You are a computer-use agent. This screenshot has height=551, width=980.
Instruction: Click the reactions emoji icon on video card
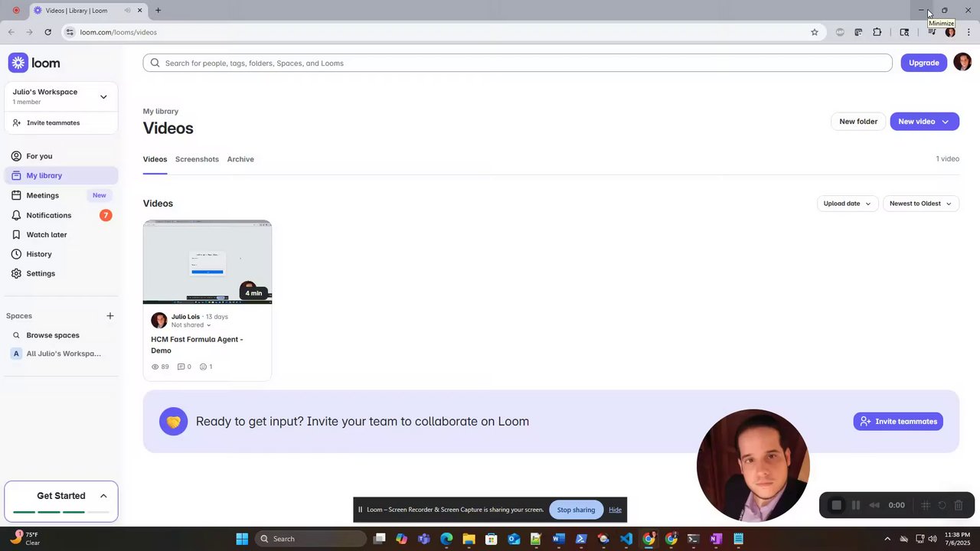point(204,367)
